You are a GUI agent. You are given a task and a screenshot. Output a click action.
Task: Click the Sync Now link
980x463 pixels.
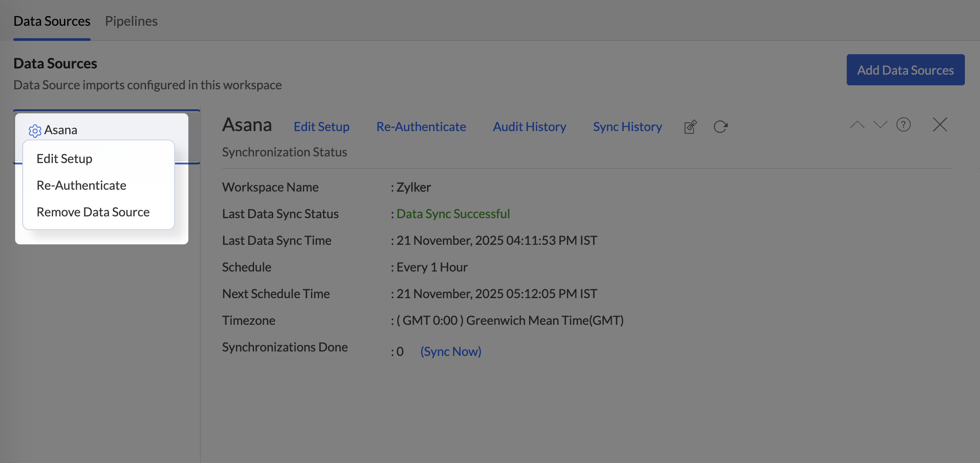click(450, 351)
